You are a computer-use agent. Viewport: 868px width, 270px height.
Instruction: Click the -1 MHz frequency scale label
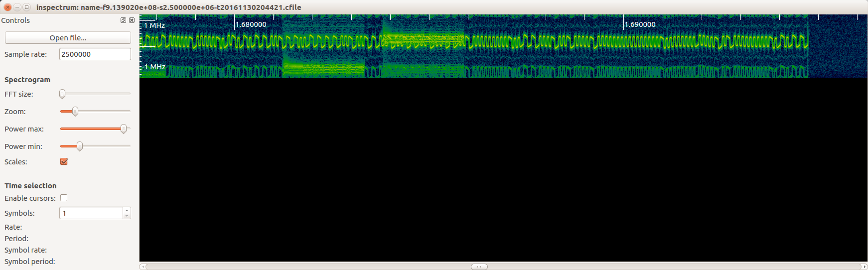pos(153,67)
